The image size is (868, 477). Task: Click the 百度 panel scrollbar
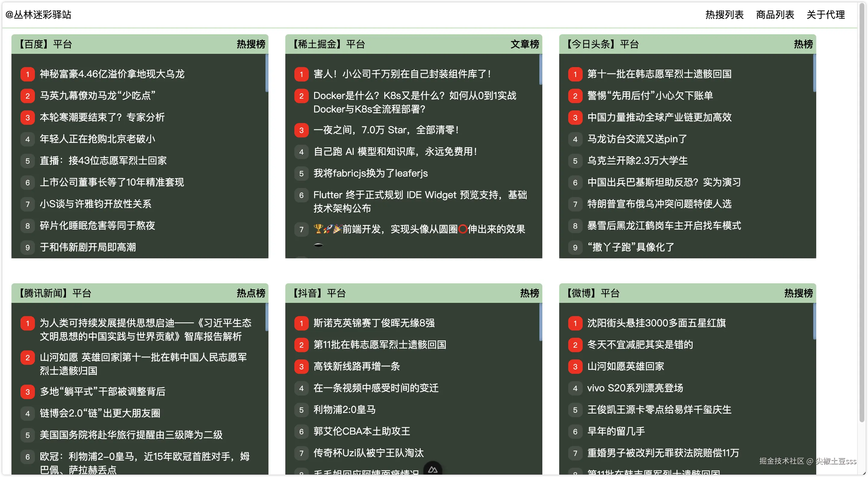[x=267, y=73]
